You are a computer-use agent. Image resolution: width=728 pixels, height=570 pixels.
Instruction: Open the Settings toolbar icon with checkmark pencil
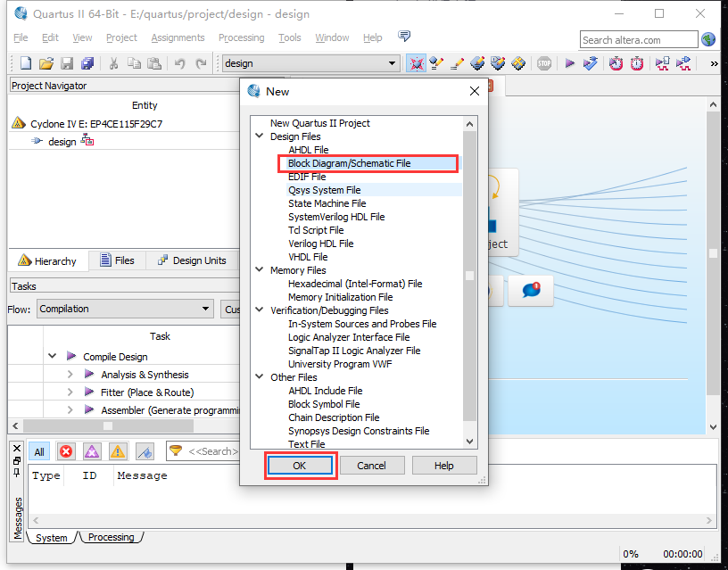(x=436, y=63)
